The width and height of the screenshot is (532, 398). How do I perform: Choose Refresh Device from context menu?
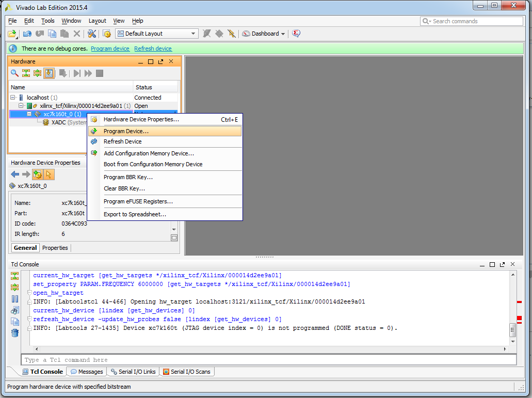point(165,141)
